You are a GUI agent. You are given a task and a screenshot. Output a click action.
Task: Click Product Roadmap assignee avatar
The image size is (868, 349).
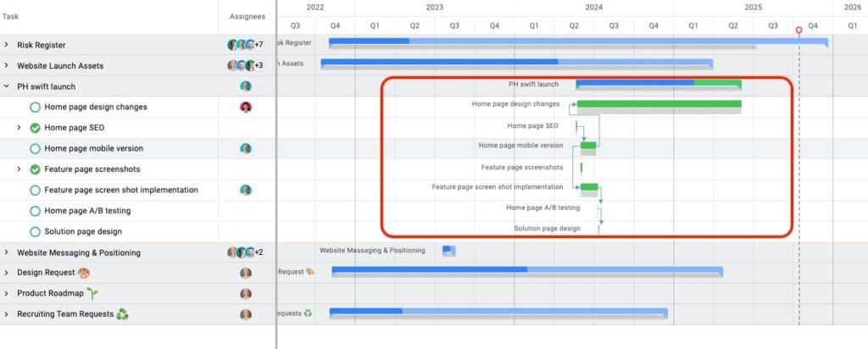coord(246,294)
